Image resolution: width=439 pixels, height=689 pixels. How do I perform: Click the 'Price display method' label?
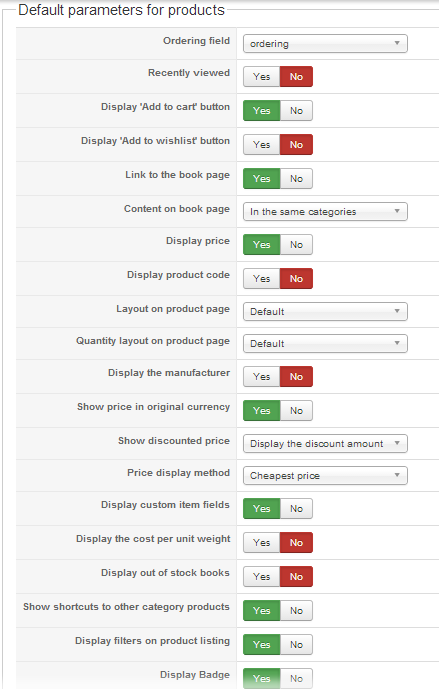(x=178, y=473)
